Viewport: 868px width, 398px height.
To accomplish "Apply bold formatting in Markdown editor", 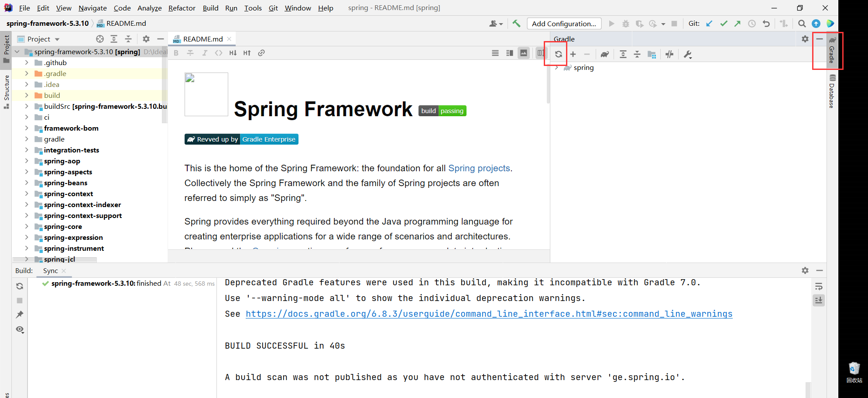I will point(176,53).
